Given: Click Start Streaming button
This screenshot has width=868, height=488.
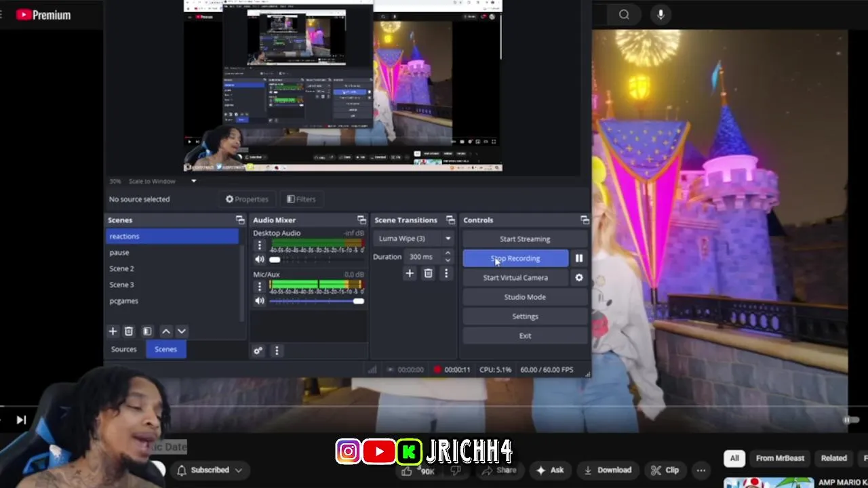Looking at the screenshot, I should pyautogui.click(x=525, y=239).
